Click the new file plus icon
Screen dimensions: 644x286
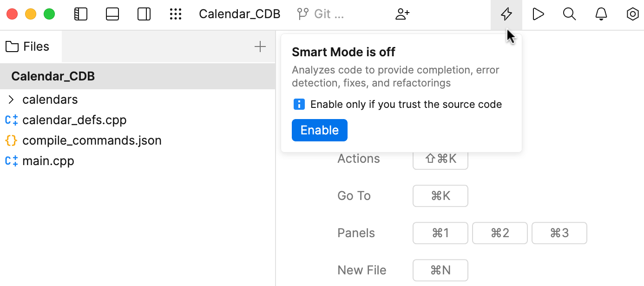(260, 46)
